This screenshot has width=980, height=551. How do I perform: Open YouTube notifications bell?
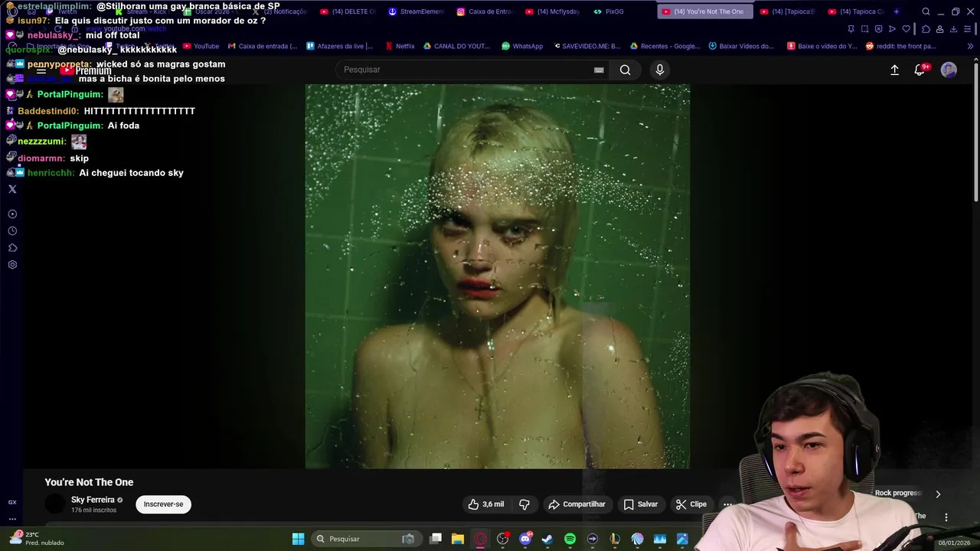(920, 70)
